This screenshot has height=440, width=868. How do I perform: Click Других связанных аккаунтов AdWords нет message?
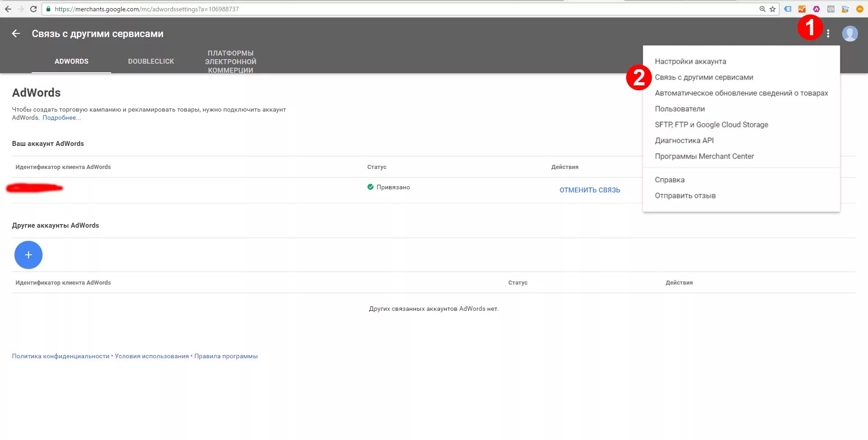tap(434, 309)
